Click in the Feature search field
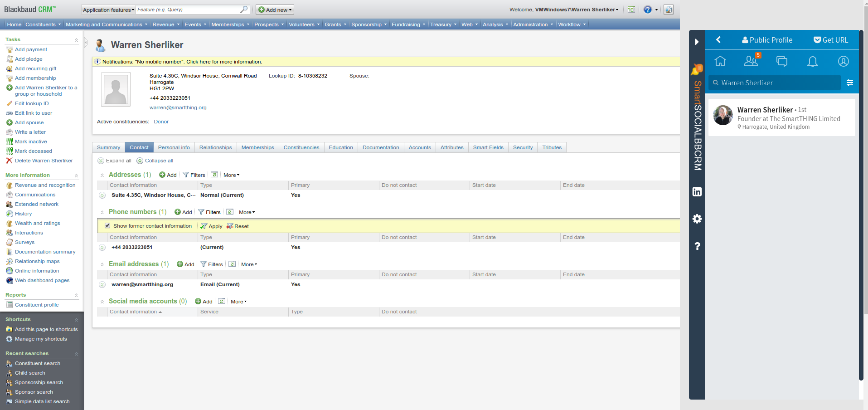The width and height of the screenshot is (868, 410). coord(188,10)
